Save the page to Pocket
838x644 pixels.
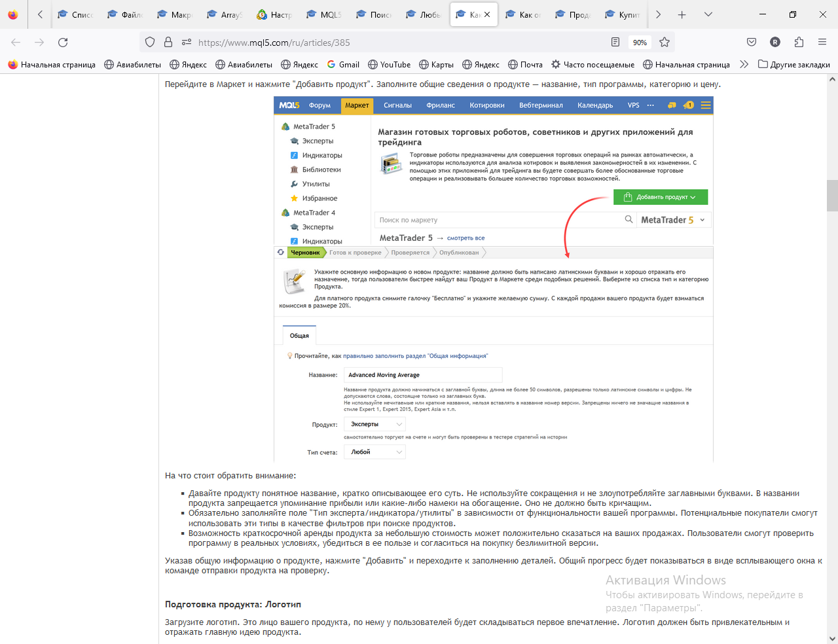(x=752, y=43)
